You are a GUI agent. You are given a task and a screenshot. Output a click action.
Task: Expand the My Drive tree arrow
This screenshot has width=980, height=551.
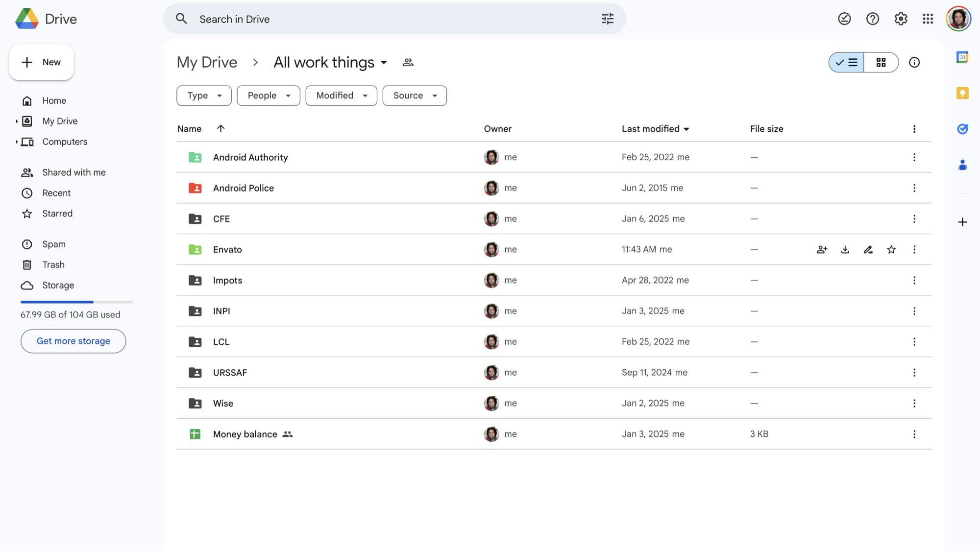coord(17,121)
